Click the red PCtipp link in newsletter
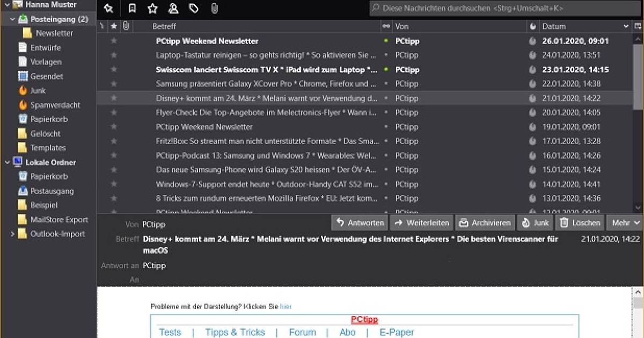 point(364,320)
